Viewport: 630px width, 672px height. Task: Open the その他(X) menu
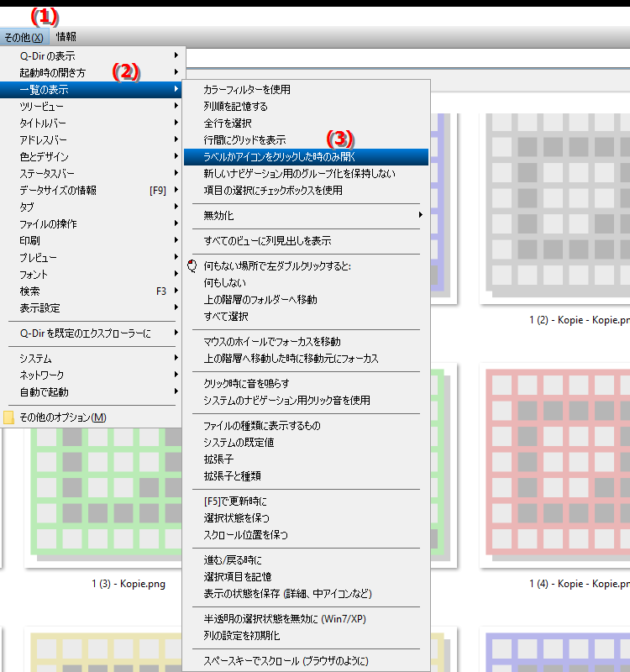[24, 37]
